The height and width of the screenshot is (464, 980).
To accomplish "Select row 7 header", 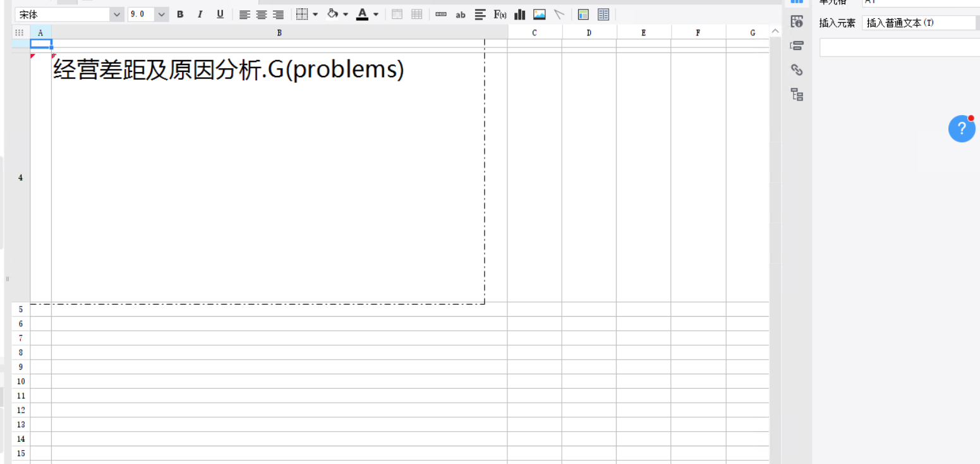I will [21, 338].
